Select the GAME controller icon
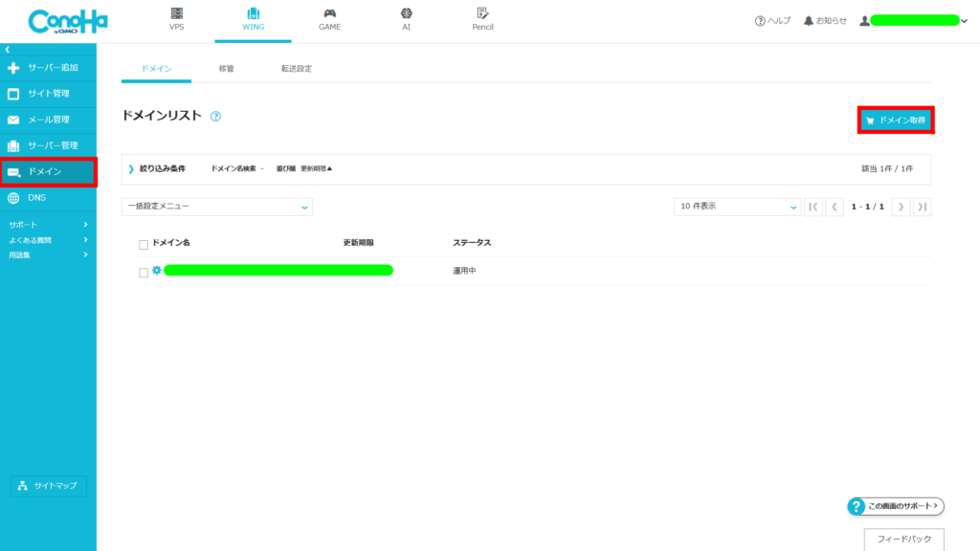Image resolution: width=980 pixels, height=551 pixels. (x=329, y=14)
